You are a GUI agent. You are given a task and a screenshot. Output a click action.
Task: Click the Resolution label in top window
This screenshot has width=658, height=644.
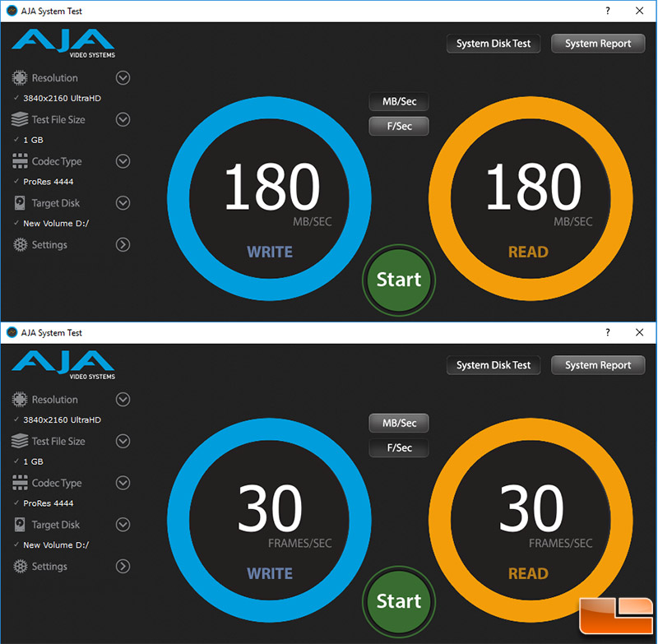55,78
